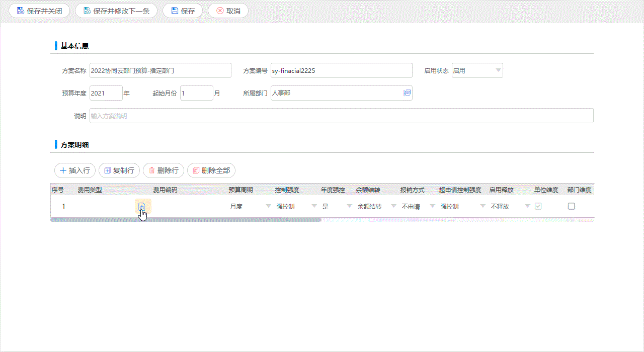644x352 pixels.
Task: Expand 余额结转 dropdown in row 1
Action: click(x=394, y=206)
